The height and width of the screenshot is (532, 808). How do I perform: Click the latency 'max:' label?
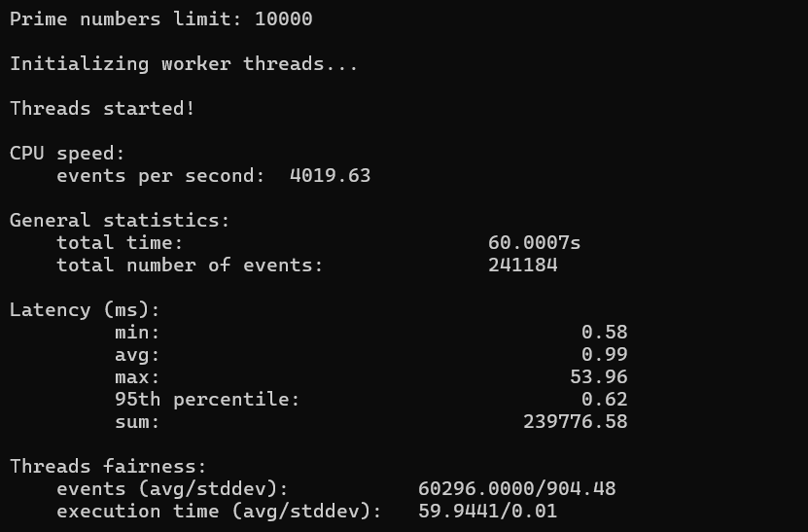(x=137, y=377)
